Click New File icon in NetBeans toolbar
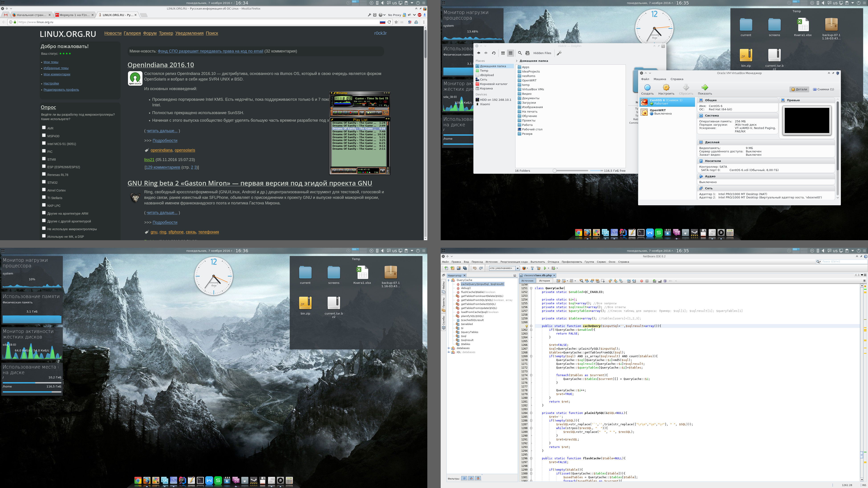This screenshot has height=488, width=868. pyautogui.click(x=446, y=268)
